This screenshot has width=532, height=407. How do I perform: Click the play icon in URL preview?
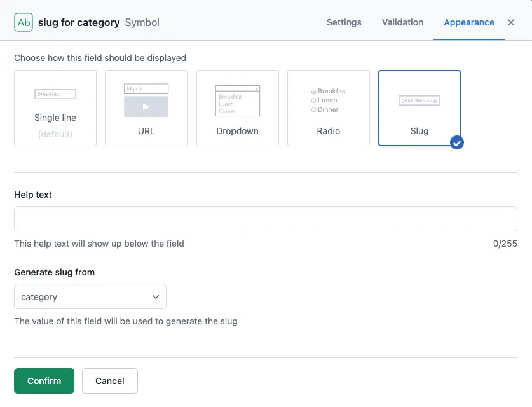(x=146, y=107)
